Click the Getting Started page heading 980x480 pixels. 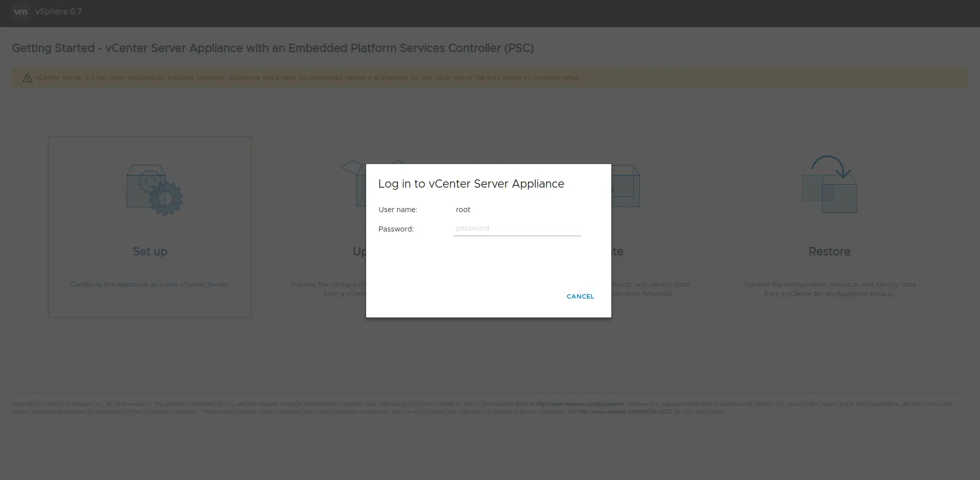pyautogui.click(x=273, y=48)
